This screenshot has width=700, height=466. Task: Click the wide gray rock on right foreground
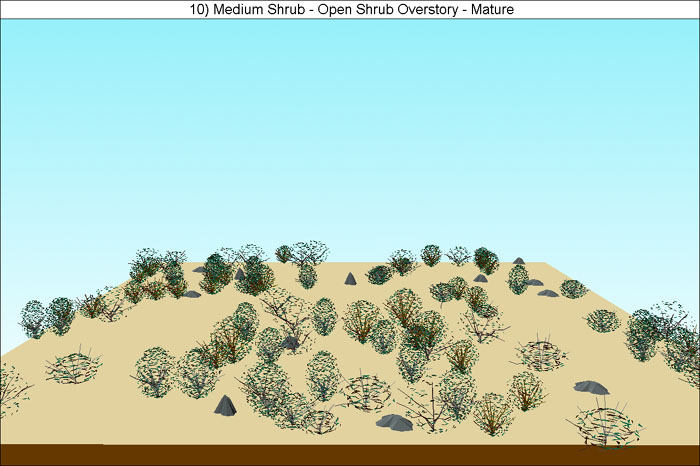pyautogui.click(x=591, y=386)
